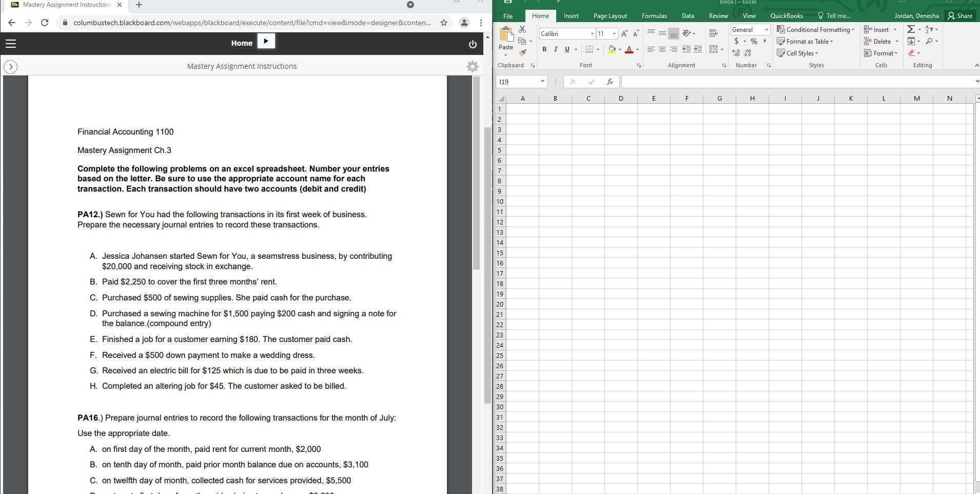Click the Name Box showing I19

[x=517, y=82]
